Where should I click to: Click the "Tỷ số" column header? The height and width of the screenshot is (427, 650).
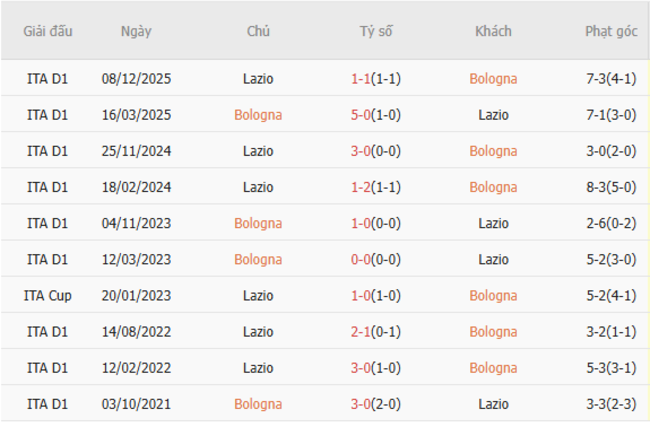376,31
